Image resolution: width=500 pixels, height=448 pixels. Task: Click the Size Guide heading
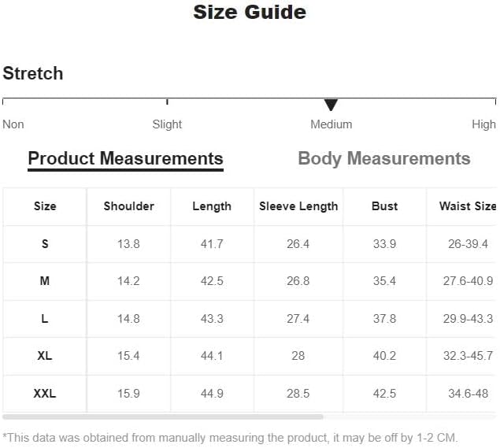250,12
